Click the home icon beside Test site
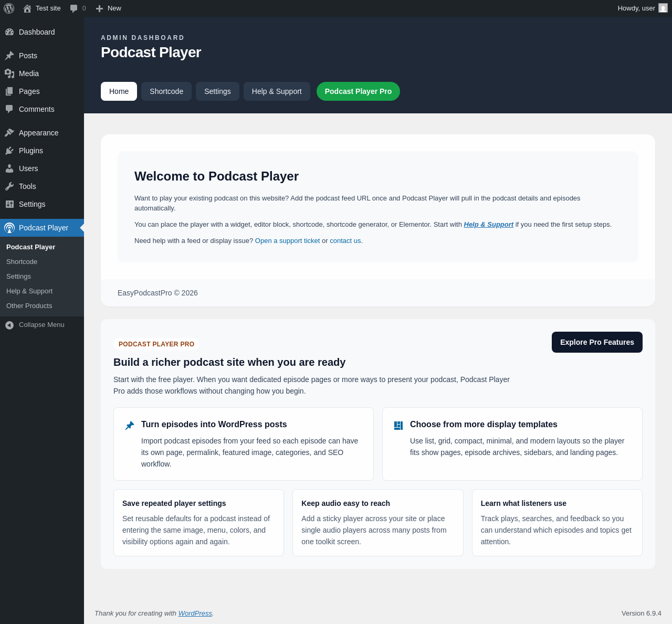 tap(27, 8)
